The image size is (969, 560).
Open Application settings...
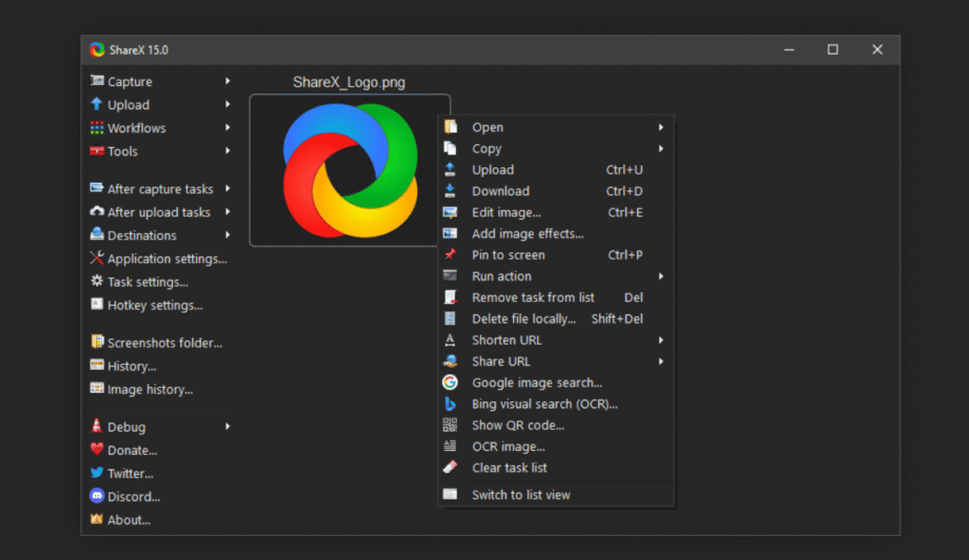[166, 259]
